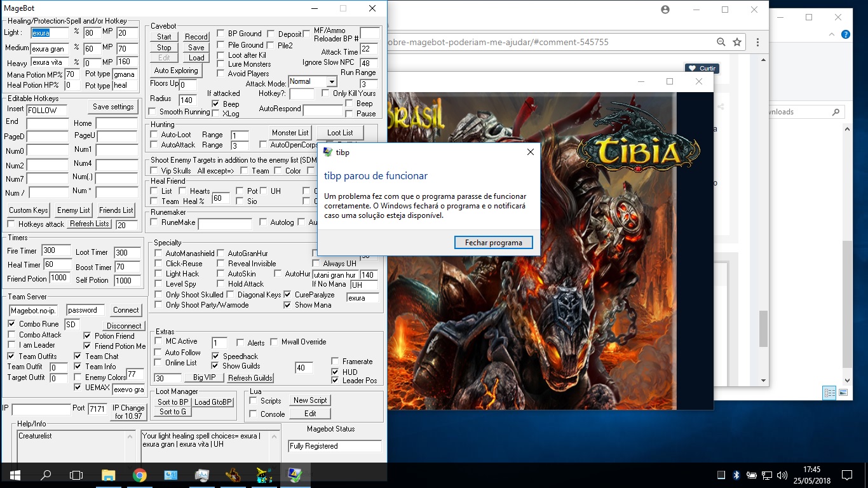Click the Creaturelist text in Help/Info
The image size is (868, 488).
[35, 436]
